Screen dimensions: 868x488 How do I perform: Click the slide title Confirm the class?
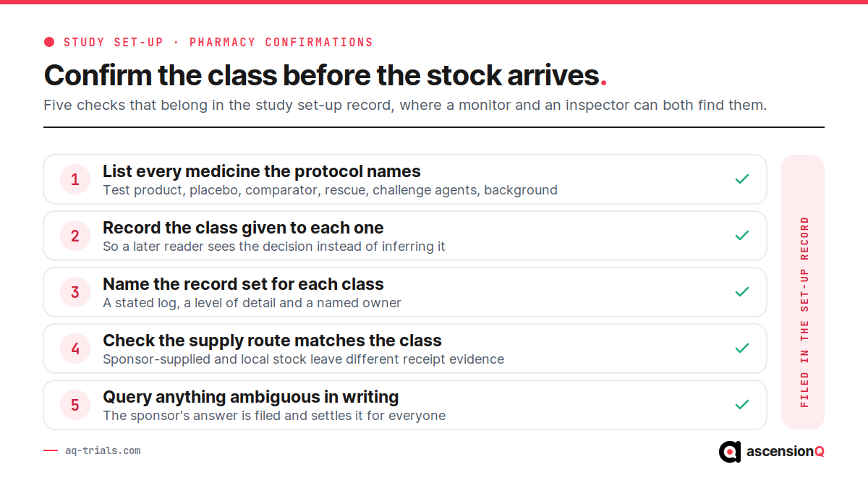coord(325,75)
